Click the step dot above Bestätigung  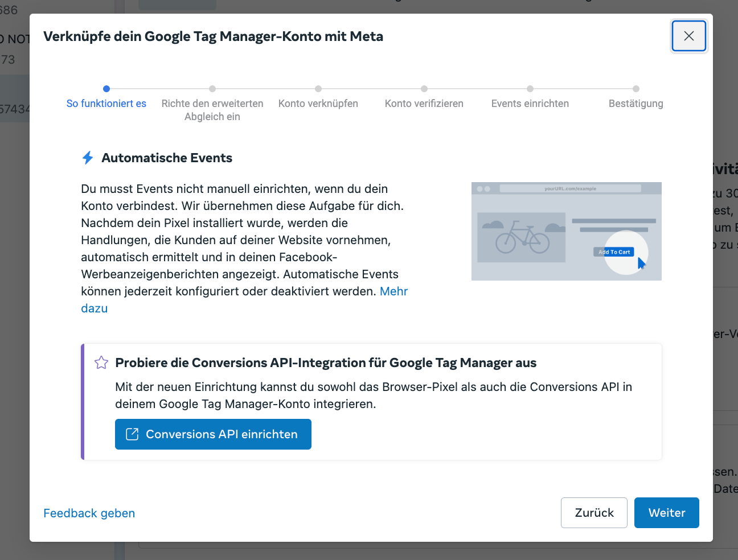tap(636, 89)
